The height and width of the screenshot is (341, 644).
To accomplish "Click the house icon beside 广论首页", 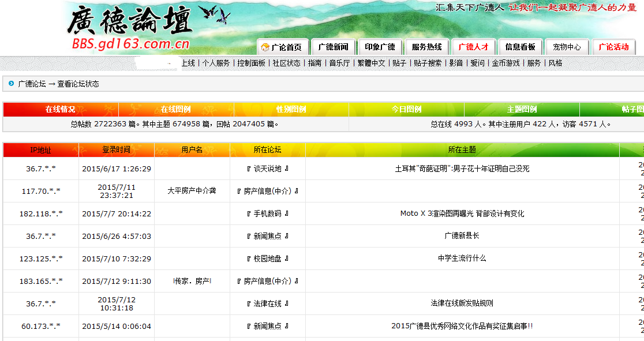I will (x=265, y=47).
